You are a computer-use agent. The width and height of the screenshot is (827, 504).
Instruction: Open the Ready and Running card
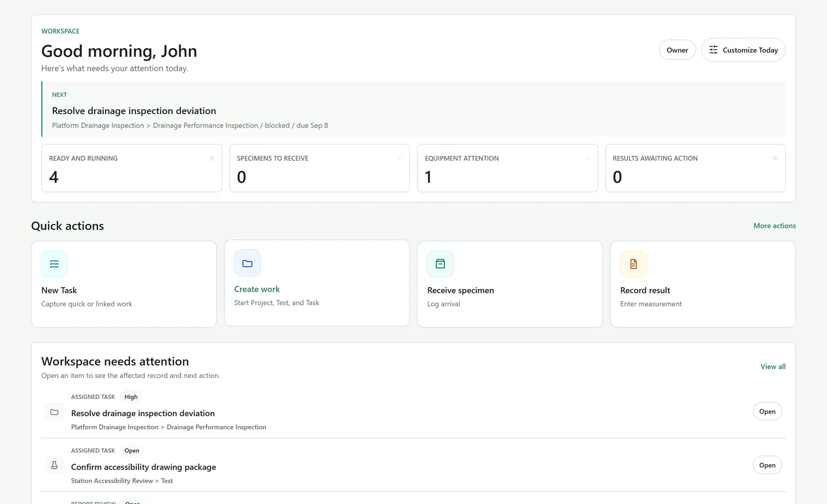click(x=132, y=168)
